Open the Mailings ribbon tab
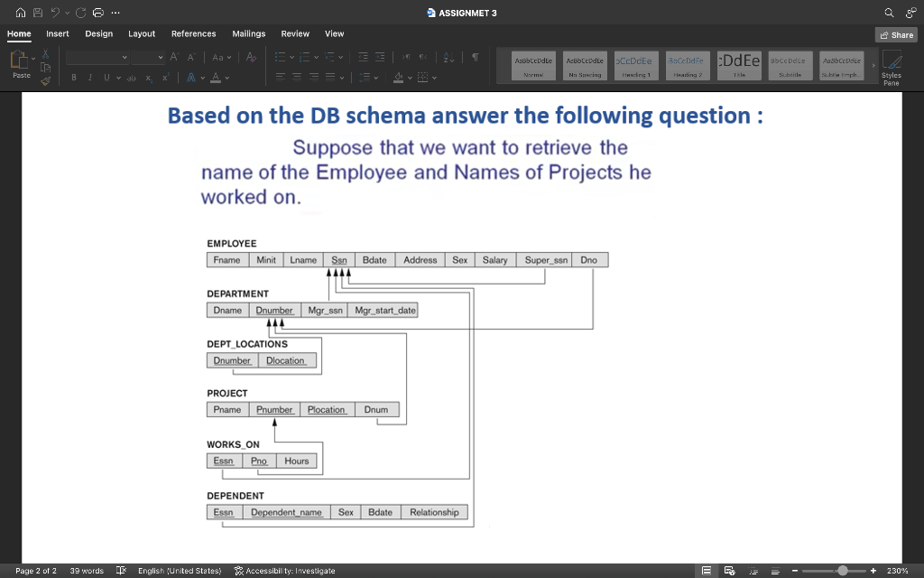 tap(248, 33)
